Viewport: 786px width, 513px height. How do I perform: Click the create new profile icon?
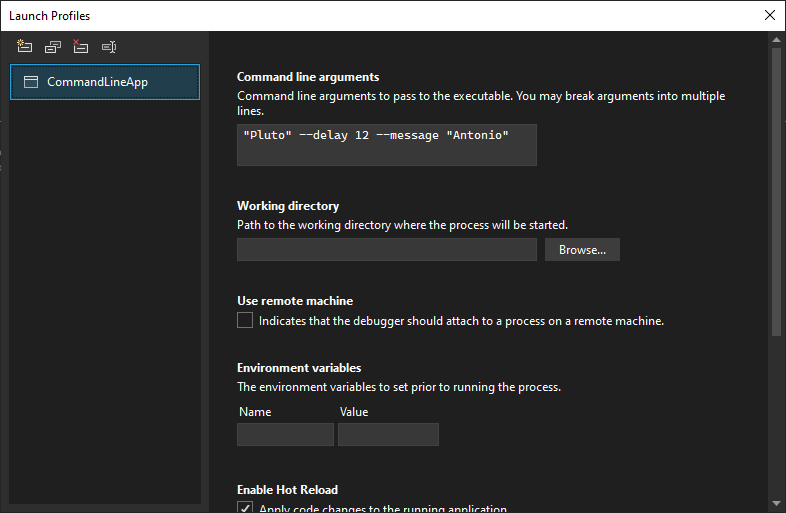(25, 47)
